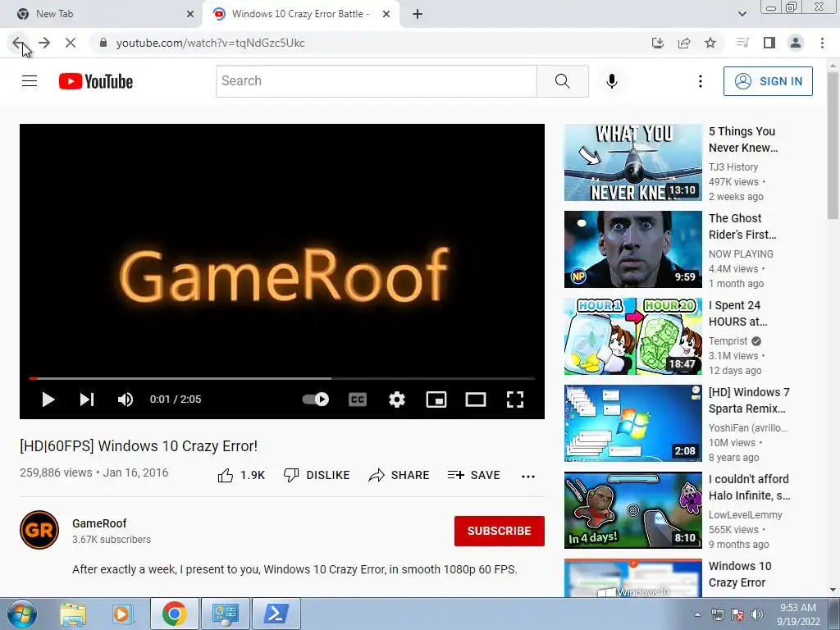Open The Ghost Rider's First video thumbnail

(x=633, y=249)
